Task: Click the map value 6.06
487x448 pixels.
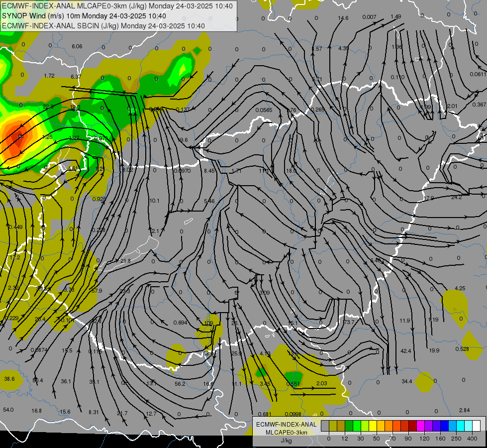Action: click(x=77, y=46)
